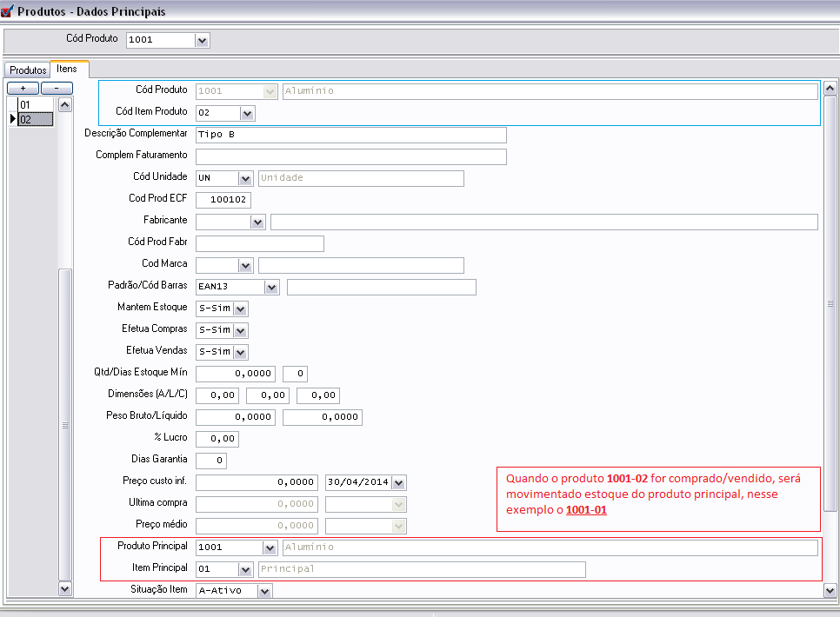Click the Descrição Complementar text field
This screenshot has width=840, height=617.
click(x=350, y=135)
